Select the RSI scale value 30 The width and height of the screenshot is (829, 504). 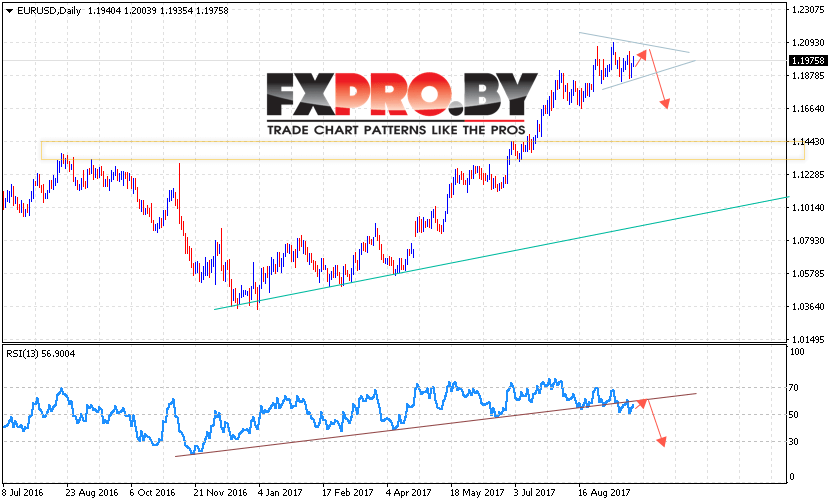pyautogui.click(x=794, y=442)
